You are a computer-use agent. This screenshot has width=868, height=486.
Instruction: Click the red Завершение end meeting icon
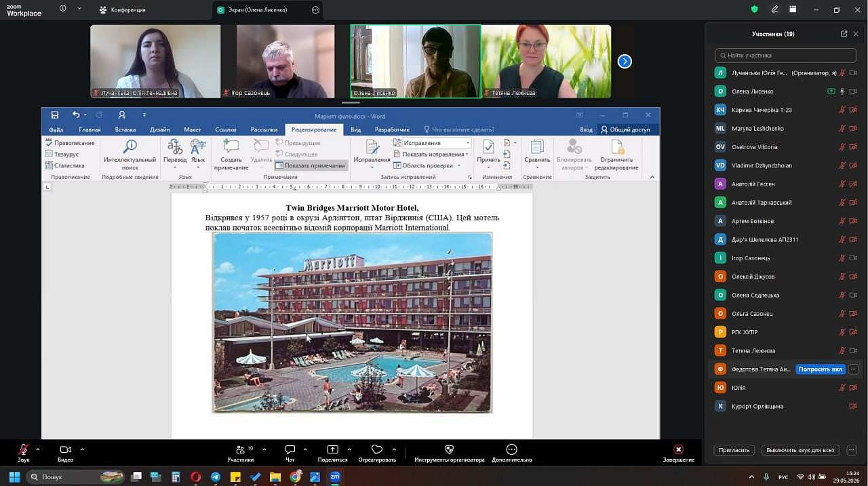678,449
